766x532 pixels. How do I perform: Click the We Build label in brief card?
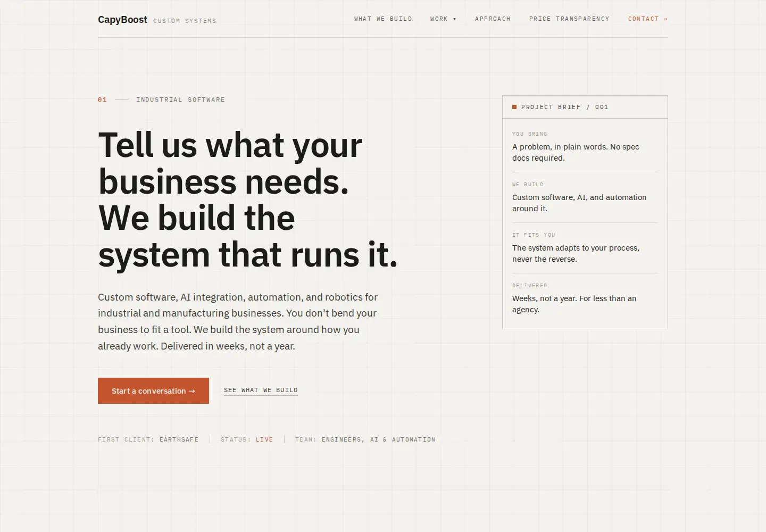(528, 185)
